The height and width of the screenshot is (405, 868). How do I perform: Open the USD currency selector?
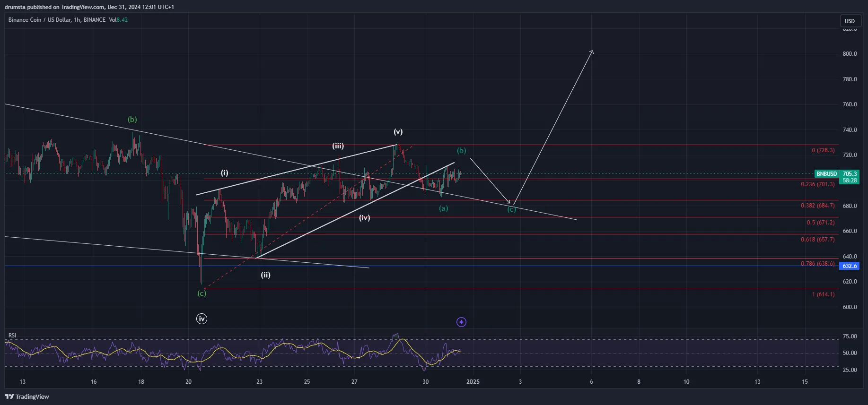click(850, 21)
